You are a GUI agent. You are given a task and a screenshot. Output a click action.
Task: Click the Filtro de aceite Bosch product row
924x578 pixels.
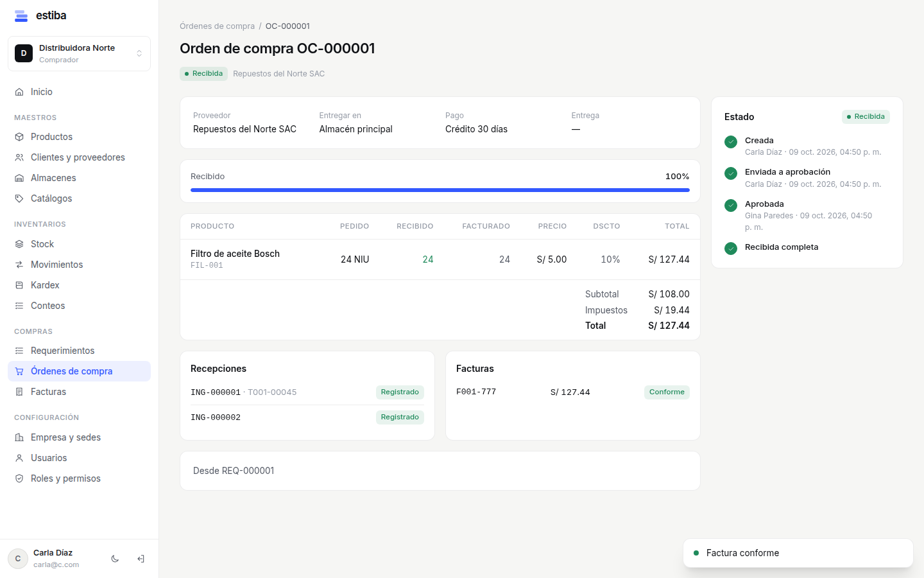[440, 259]
